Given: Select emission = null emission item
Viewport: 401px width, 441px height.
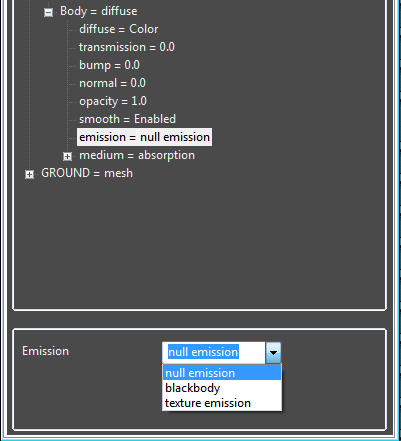Looking at the screenshot, I should tap(144, 137).
